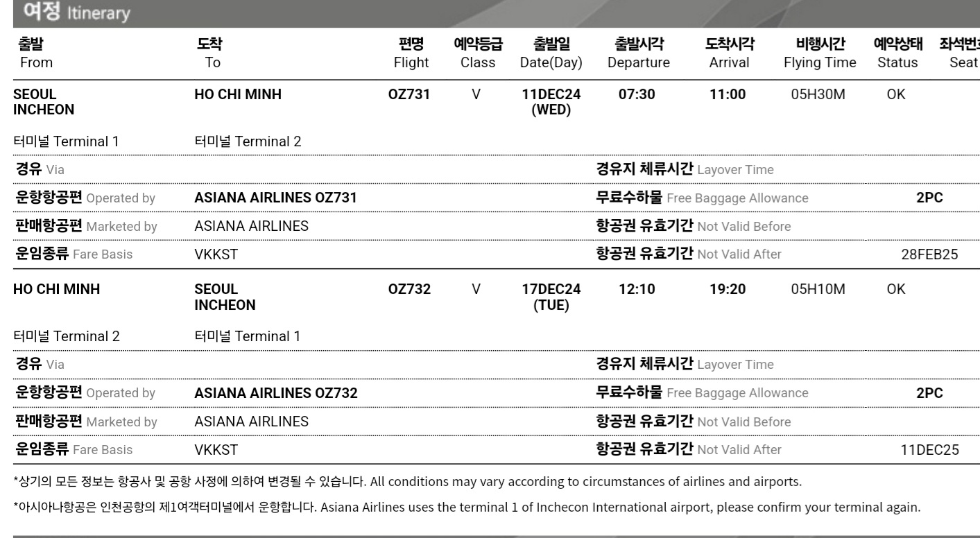
Task: Click the Asiana terminal 1 notice text
Action: pyautogui.click(x=467, y=507)
